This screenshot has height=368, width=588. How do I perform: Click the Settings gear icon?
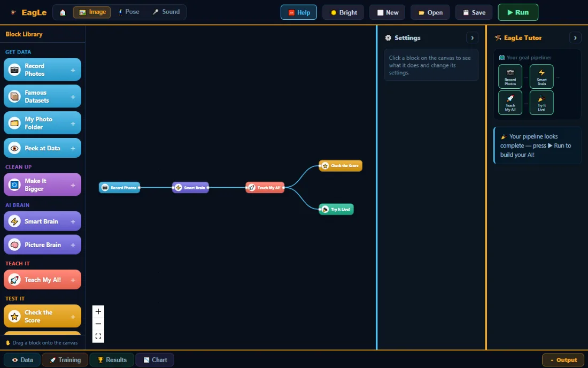pyautogui.click(x=388, y=38)
